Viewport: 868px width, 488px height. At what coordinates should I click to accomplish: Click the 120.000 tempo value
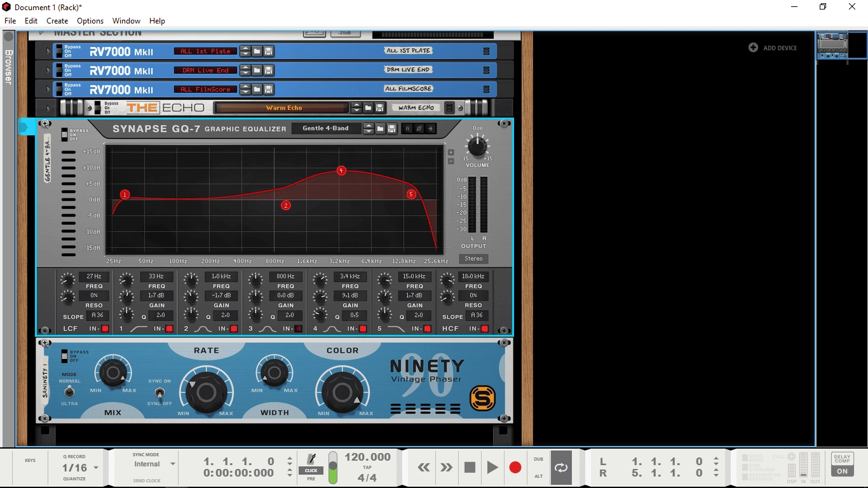coord(367,457)
